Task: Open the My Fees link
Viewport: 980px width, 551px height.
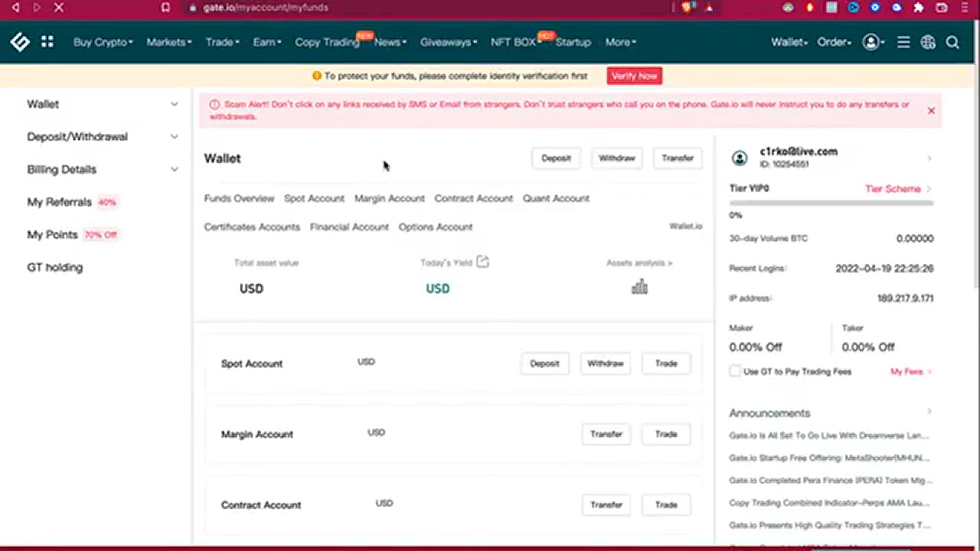Action: click(x=911, y=372)
